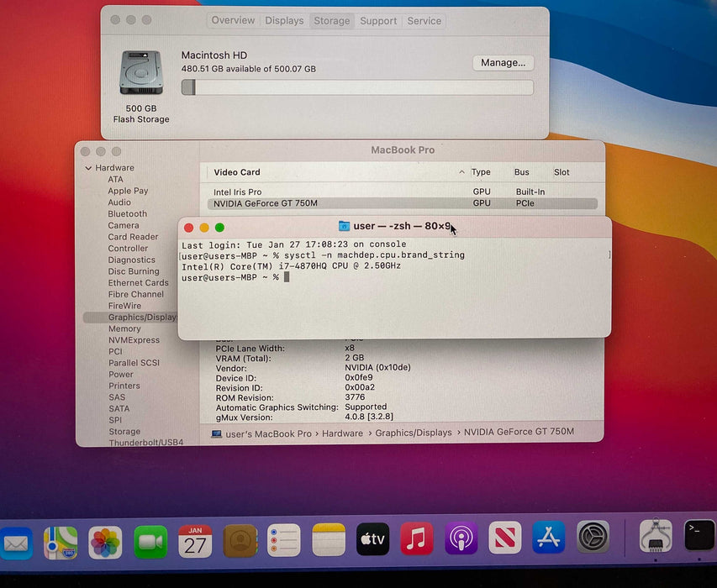Viewport: 717px width, 588px height.
Task: Click the Manage... storage button
Action: pos(503,63)
